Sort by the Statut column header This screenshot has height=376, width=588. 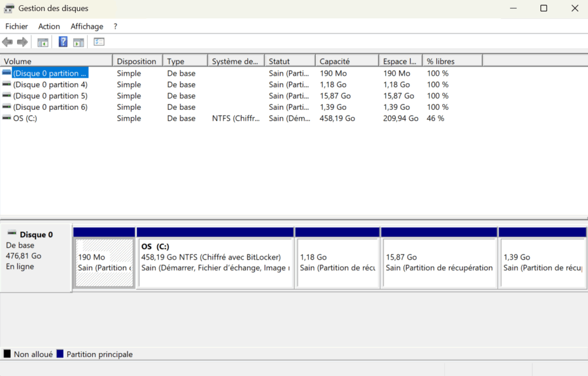(x=290, y=61)
